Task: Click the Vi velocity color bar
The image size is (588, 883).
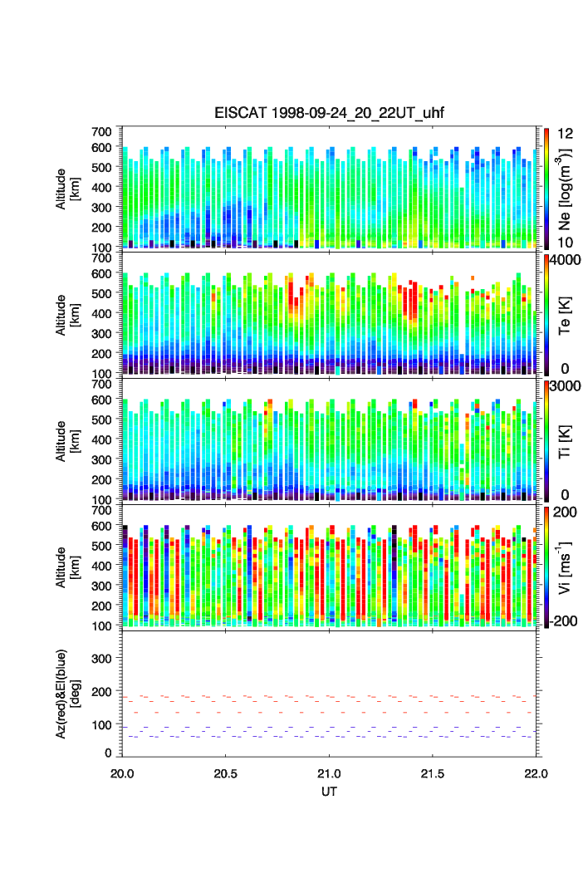Action: coord(546,567)
